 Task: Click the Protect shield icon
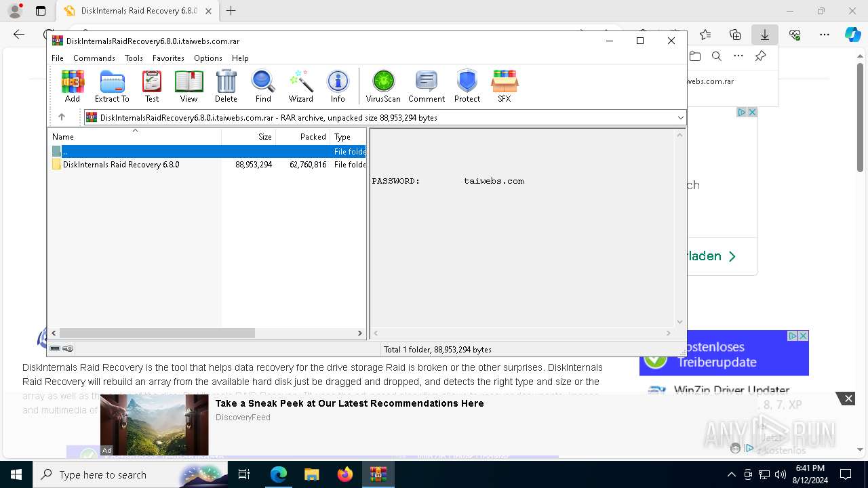467,86
